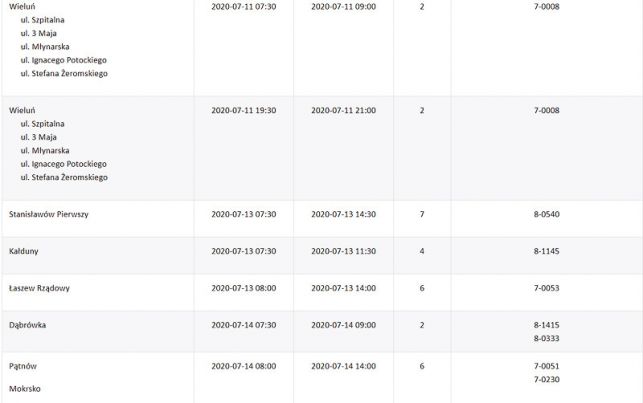Click station code 8-0540
Viewport: 643px width, 403px height.
546,214
